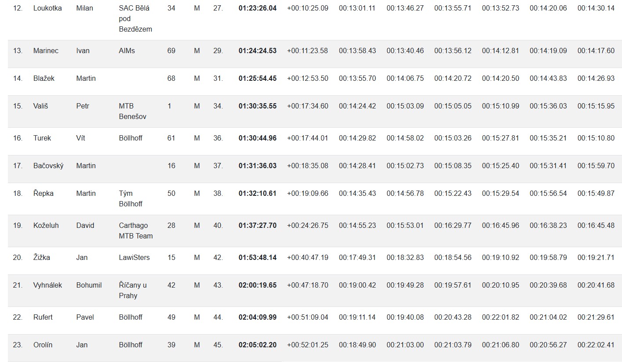Click the surname Orolín
The width and height of the screenshot is (622, 364).
[43, 345]
